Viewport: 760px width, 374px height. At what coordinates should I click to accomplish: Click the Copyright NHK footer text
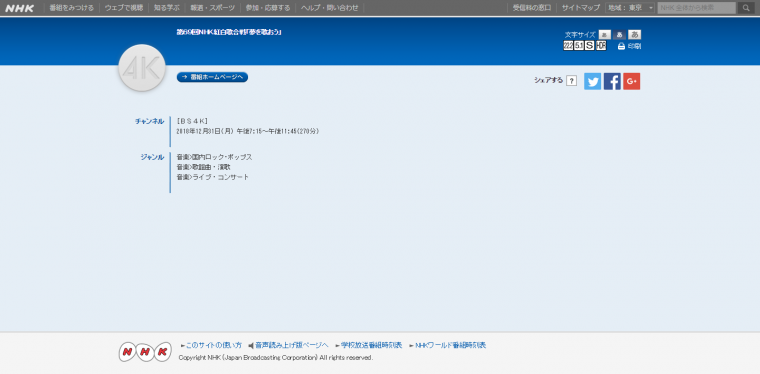tap(276, 358)
